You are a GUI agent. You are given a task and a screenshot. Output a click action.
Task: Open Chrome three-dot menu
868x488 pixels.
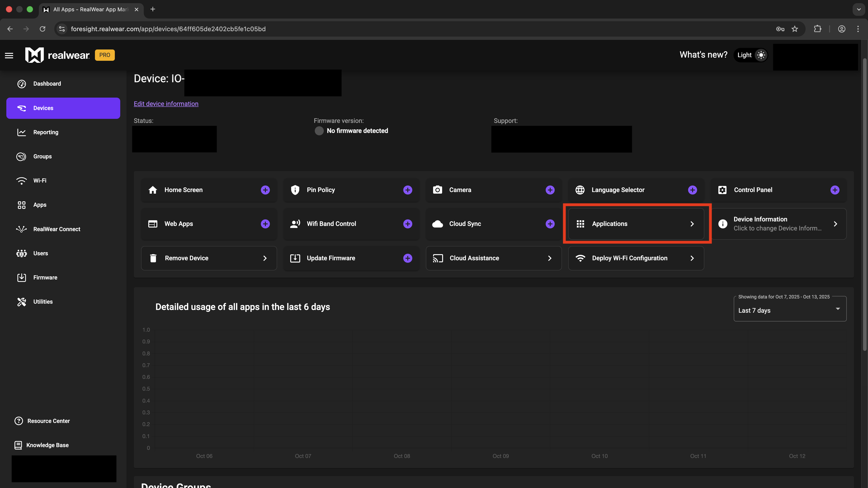(x=858, y=29)
